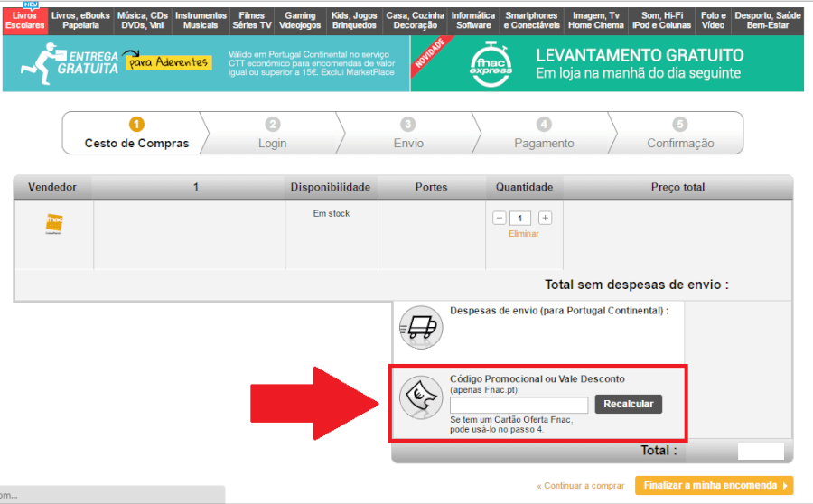This screenshot has width=813, height=504.
Task: Open Informática Software category
Action: tap(472, 21)
